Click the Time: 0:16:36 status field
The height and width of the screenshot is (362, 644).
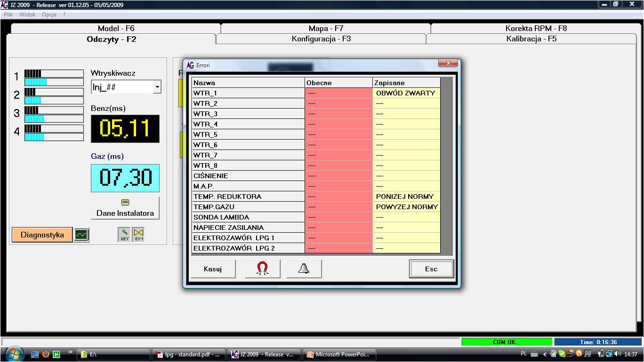click(598, 342)
